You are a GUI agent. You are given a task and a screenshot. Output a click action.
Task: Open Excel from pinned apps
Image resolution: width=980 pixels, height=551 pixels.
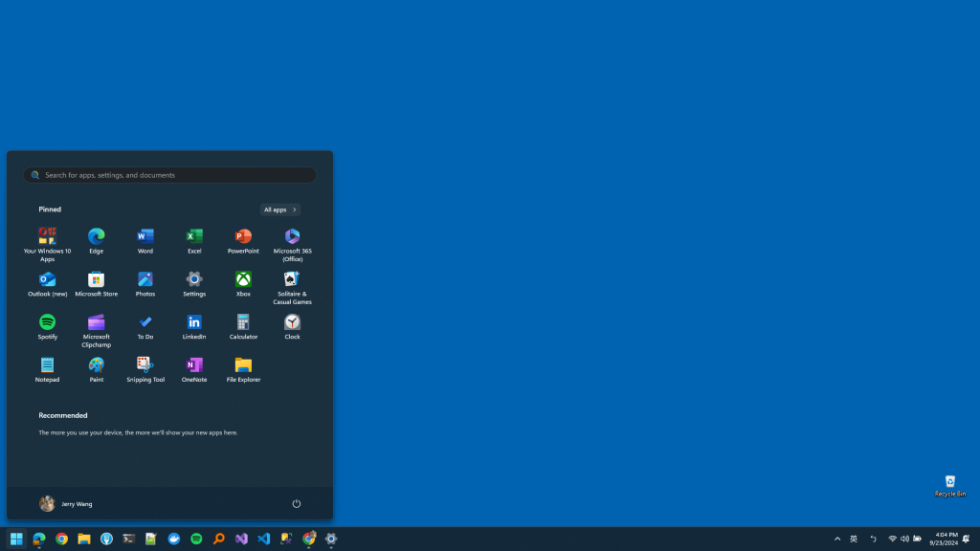tap(194, 240)
